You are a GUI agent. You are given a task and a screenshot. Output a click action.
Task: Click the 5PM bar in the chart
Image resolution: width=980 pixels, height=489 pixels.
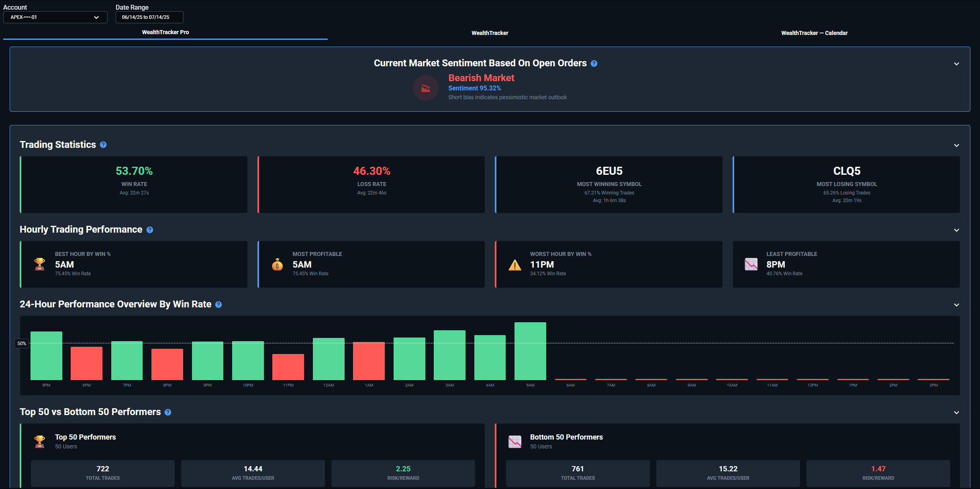pos(46,356)
